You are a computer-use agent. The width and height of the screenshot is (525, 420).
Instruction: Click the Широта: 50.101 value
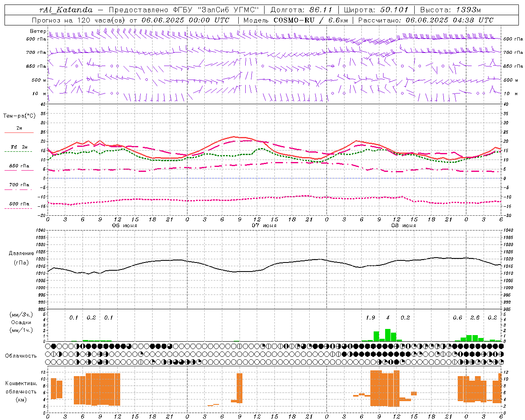376,10
